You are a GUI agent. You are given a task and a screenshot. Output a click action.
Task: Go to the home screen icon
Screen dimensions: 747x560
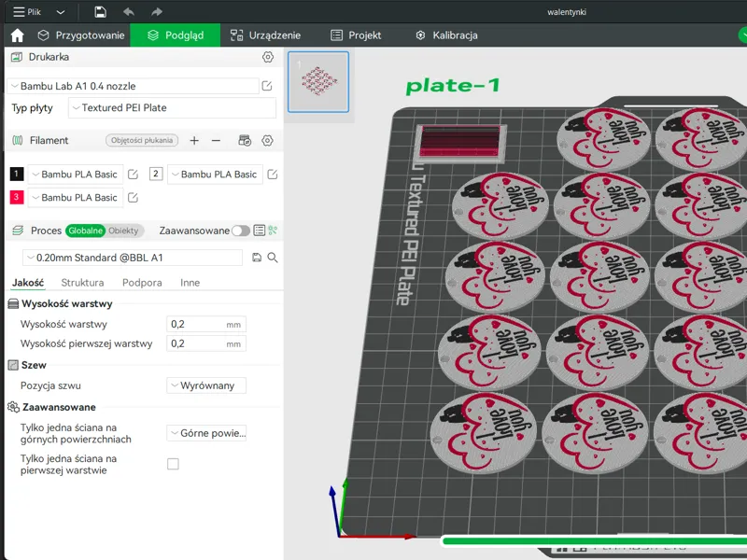click(x=17, y=35)
